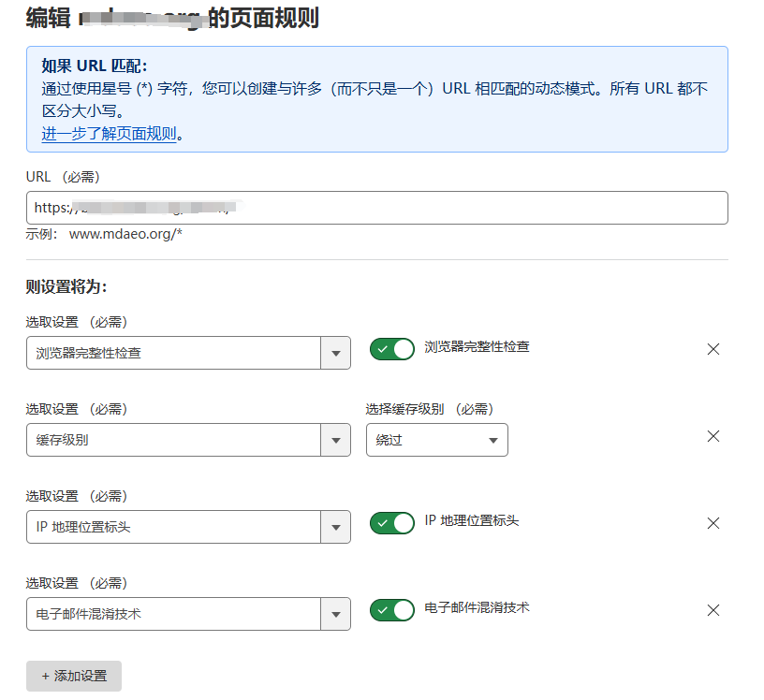This screenshot has width=764, height=700.
Task: Turn off the IP 地理位置标头 switch
Action: 392,523
